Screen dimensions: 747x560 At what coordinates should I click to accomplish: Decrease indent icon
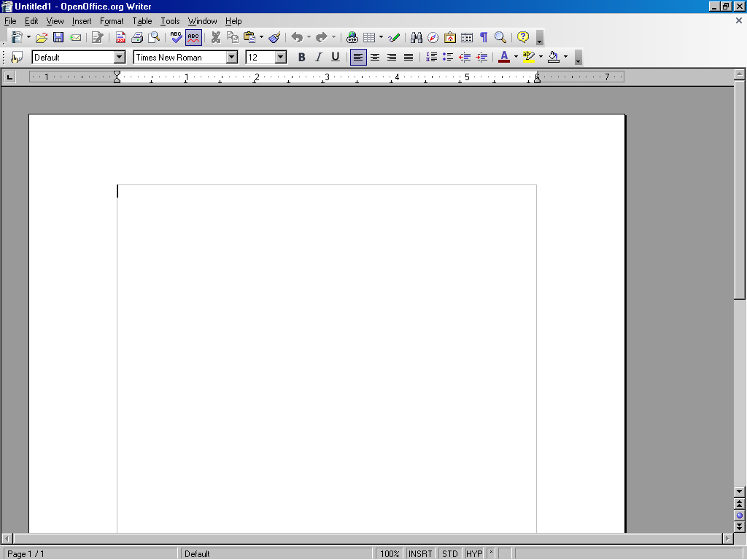point(465,57)
